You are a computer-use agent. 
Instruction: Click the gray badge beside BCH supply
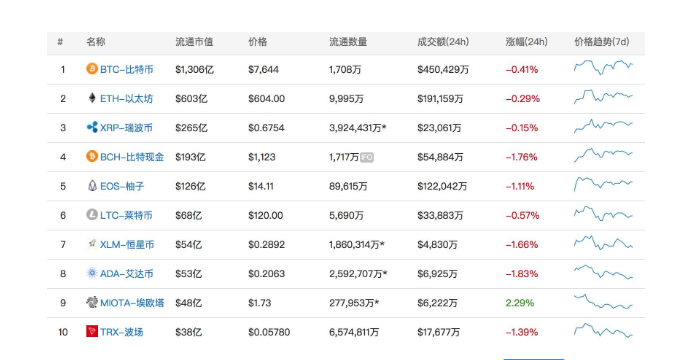click(367, 157)
